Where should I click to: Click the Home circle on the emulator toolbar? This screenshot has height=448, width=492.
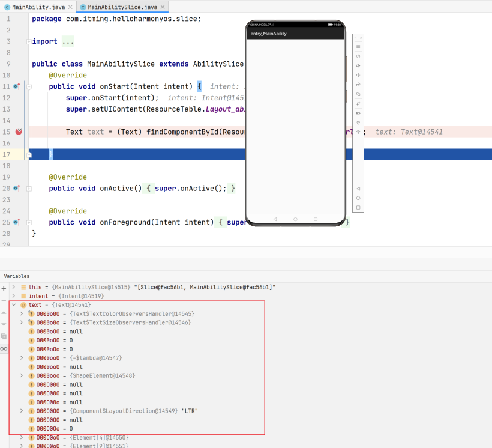coord(358,198)
